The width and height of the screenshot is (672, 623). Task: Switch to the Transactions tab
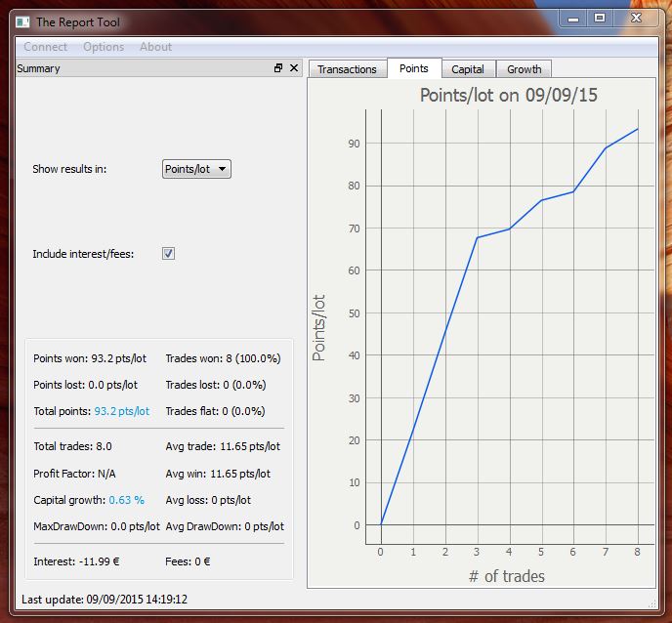(347, 69)
